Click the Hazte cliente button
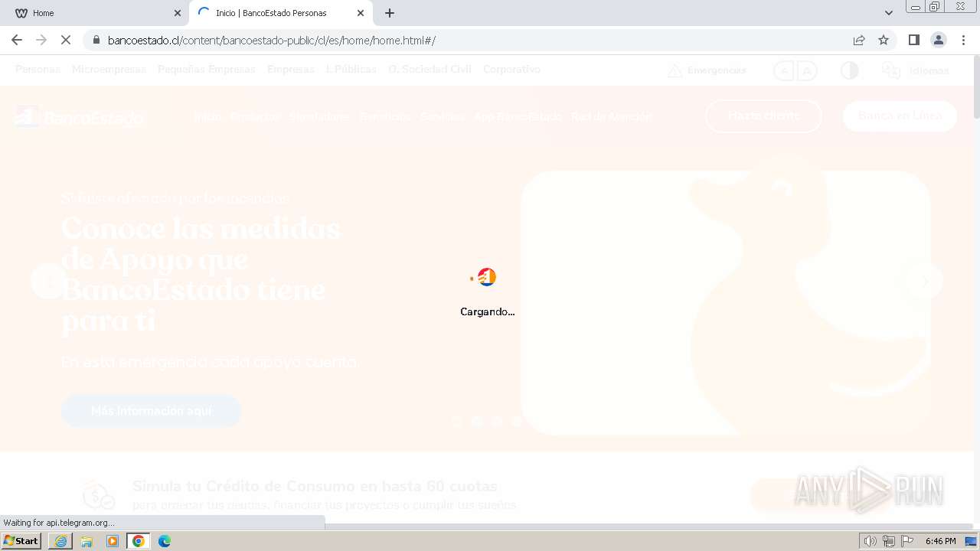The image size is (980, 551). 763,116
